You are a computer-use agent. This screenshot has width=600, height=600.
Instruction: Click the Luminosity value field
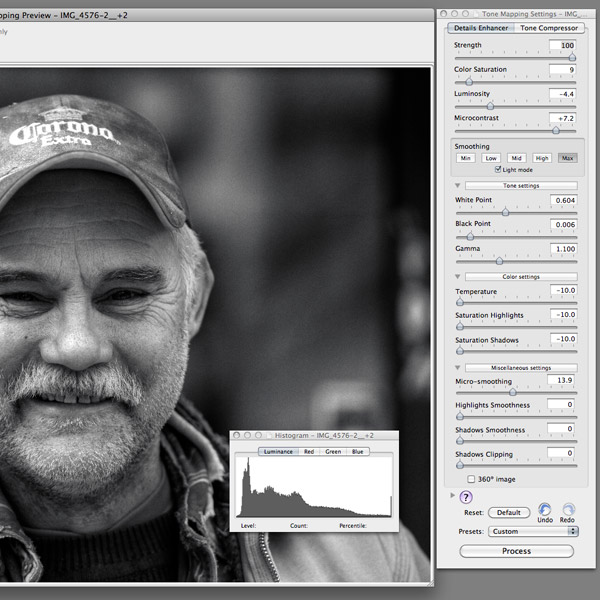click(562, 94)
